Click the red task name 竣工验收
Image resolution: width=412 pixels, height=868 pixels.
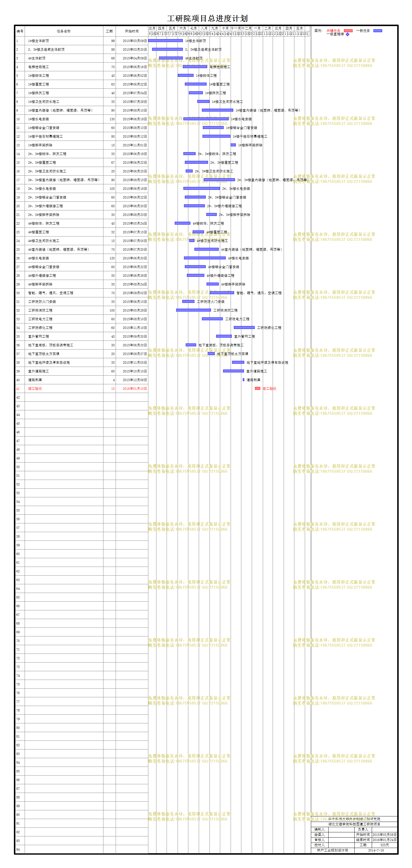coord(35,389)
